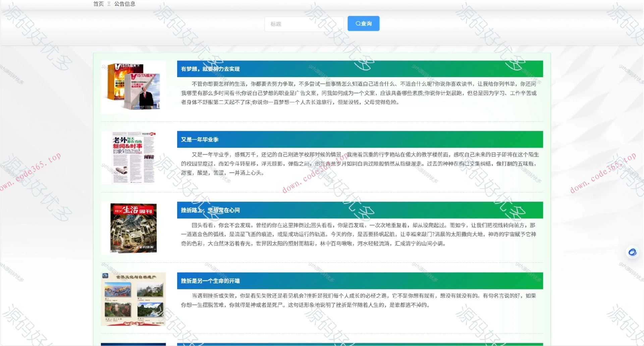Select 首页 in the breadcrumb navigation
Screen dimensions: 644x346
98,4
